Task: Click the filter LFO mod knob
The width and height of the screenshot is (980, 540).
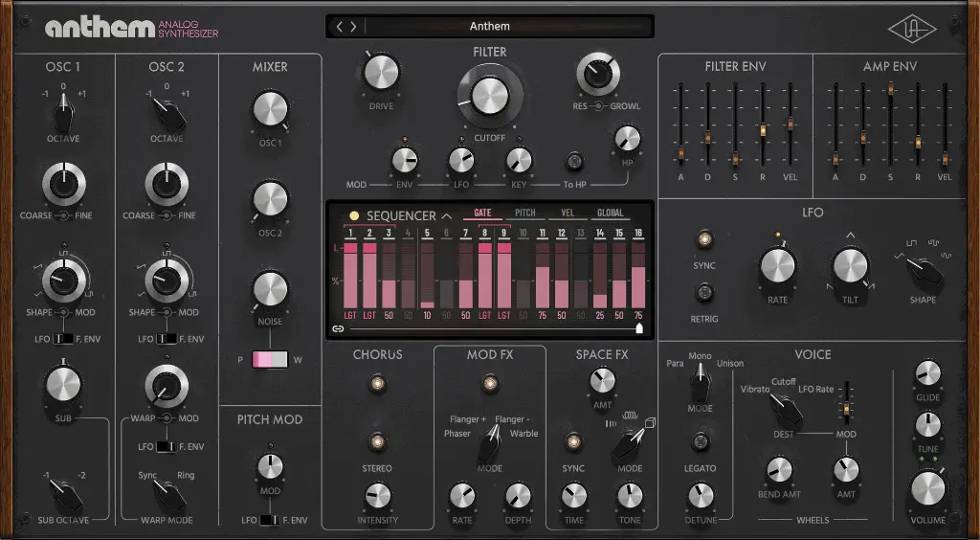Action: tap(461, 161)
